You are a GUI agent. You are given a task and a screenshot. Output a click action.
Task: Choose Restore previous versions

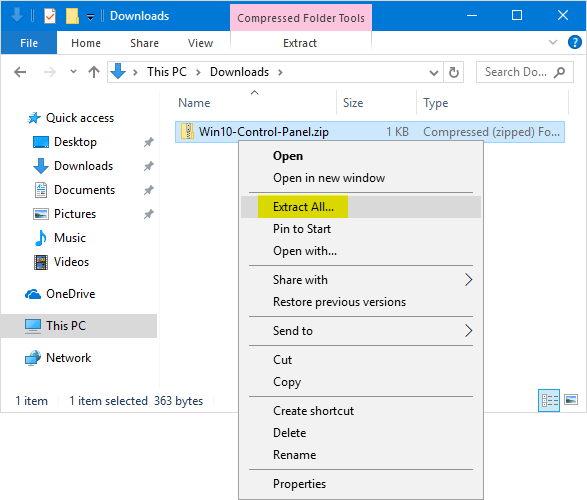tap(361, 302)
